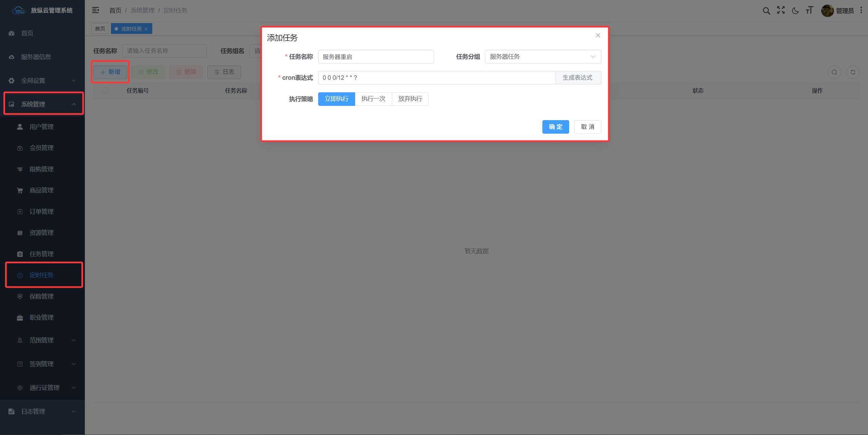Click the 确定 button in dialog
Screen dimensions: 868x435
(x=556, y=127)
